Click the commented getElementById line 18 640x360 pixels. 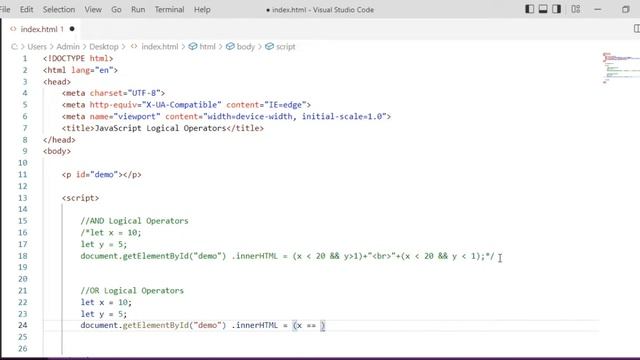pyautogui.click(x=287, y=256)
